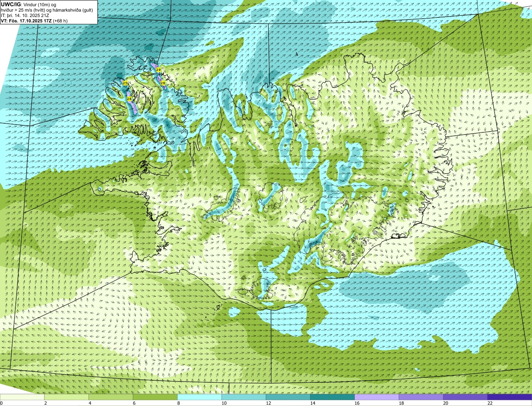Pick the 8–10 m/s pale cyan swatch
This screenshot has width=532, height=406.
tap(199, 397)
